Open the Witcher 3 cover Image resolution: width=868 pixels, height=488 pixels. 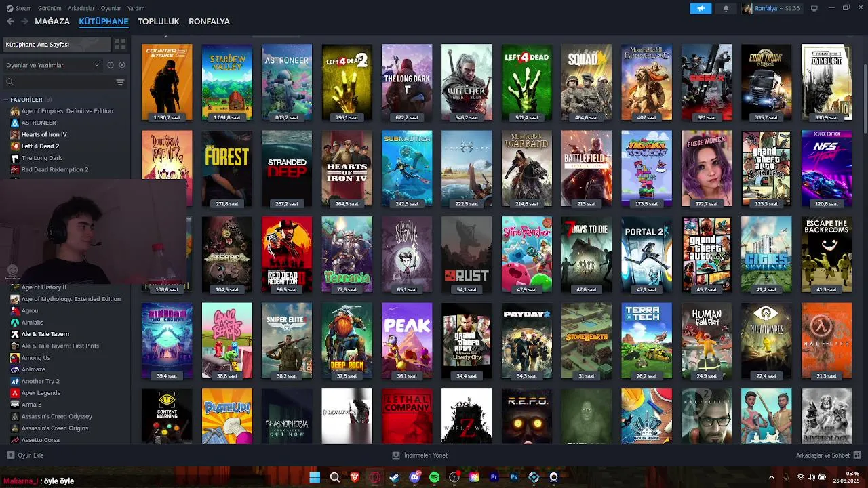467,83
